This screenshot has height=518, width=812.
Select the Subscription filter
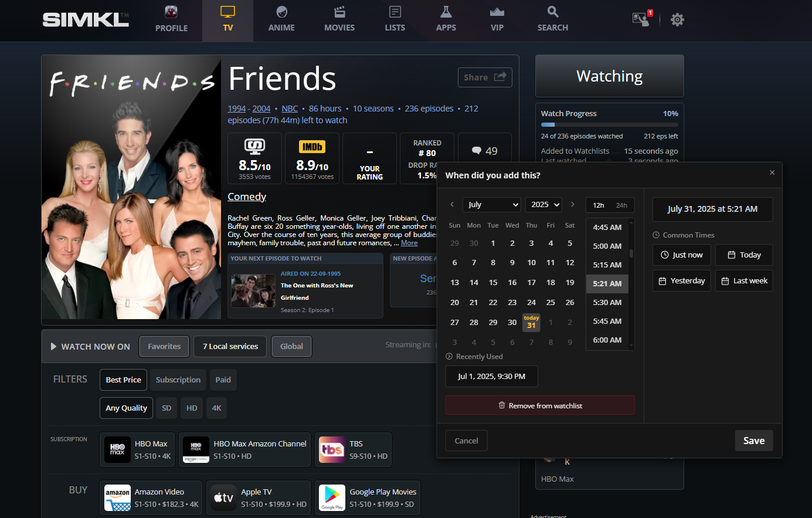(x=178, y=380)
